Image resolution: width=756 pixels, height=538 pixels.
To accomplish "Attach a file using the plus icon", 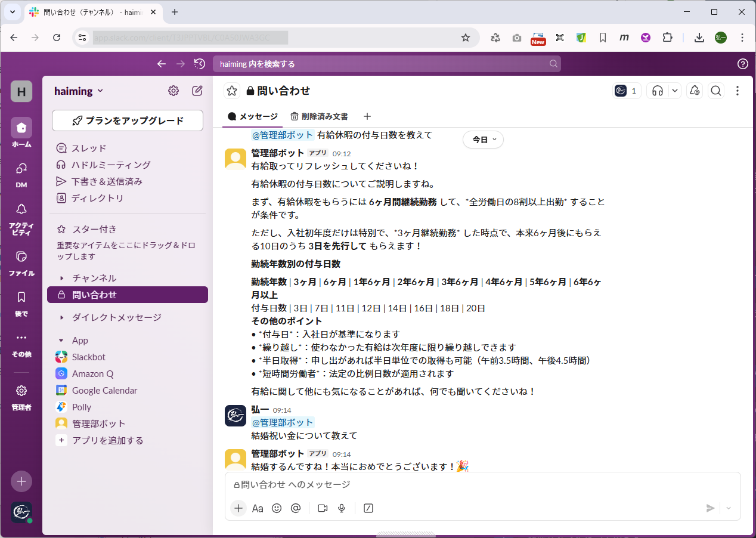I will [x=238, y=508].
